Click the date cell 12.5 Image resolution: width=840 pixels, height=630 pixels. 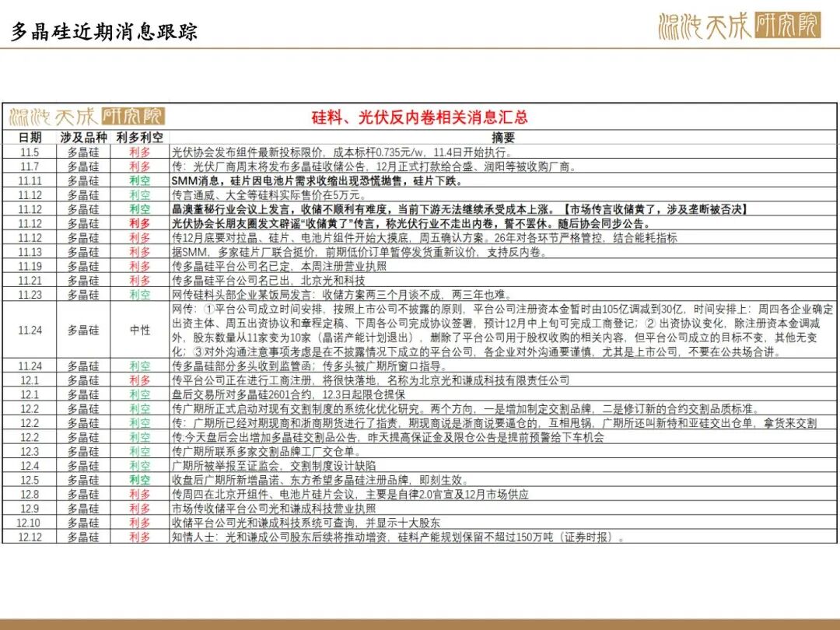click(30, 480)
